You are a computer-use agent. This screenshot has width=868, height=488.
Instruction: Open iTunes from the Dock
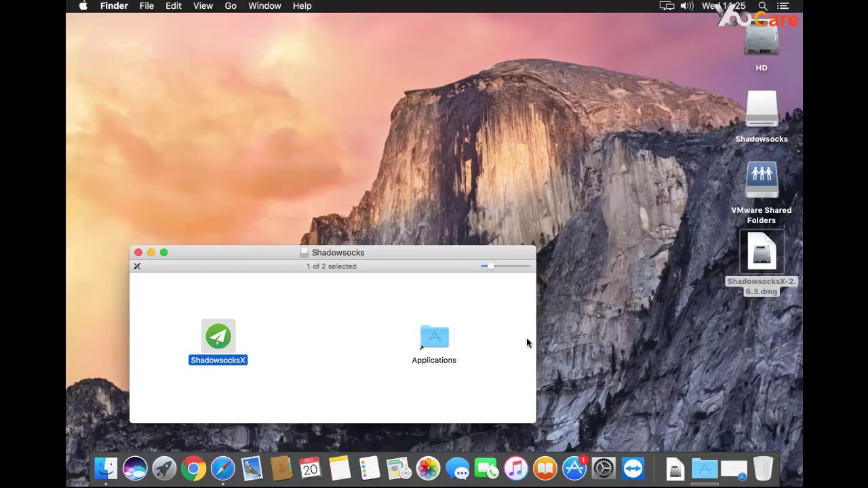point(515,468)
